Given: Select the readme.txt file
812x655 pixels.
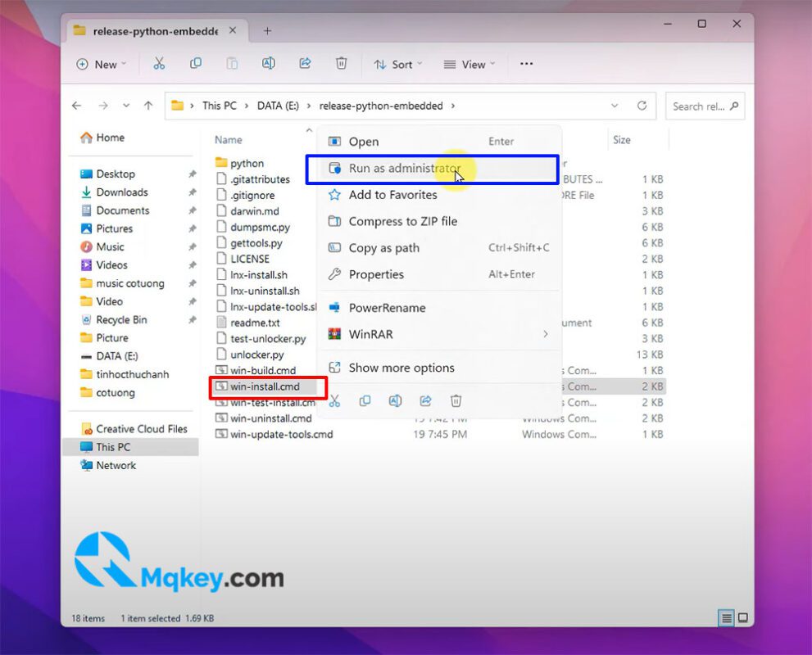Looking at the screenshot, I should click(x=247, y=323).
